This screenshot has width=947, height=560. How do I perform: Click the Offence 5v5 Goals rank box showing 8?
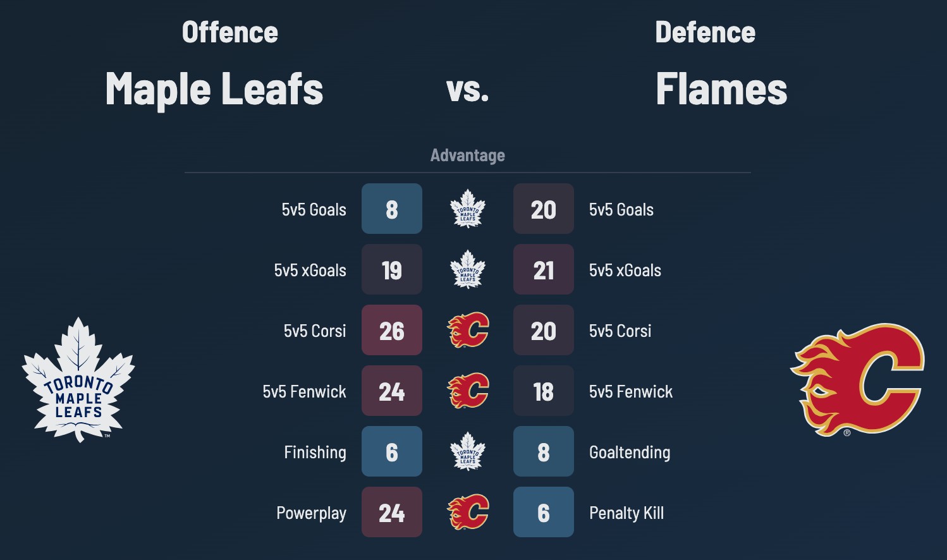tap(392, 209)
